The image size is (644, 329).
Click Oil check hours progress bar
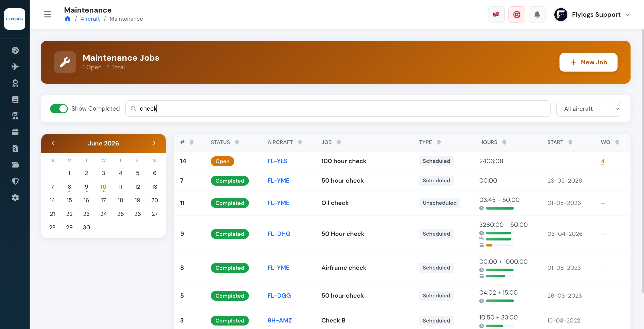tap(500, 208)
